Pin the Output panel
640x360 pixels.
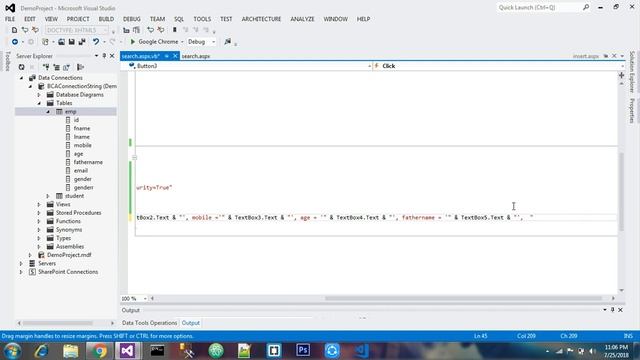coord(612,310)
